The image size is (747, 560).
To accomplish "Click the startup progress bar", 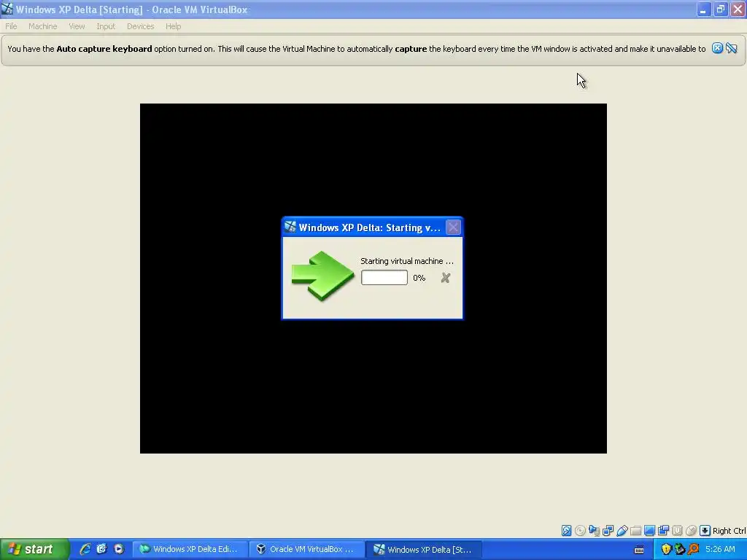I will (x=384, y=278).
